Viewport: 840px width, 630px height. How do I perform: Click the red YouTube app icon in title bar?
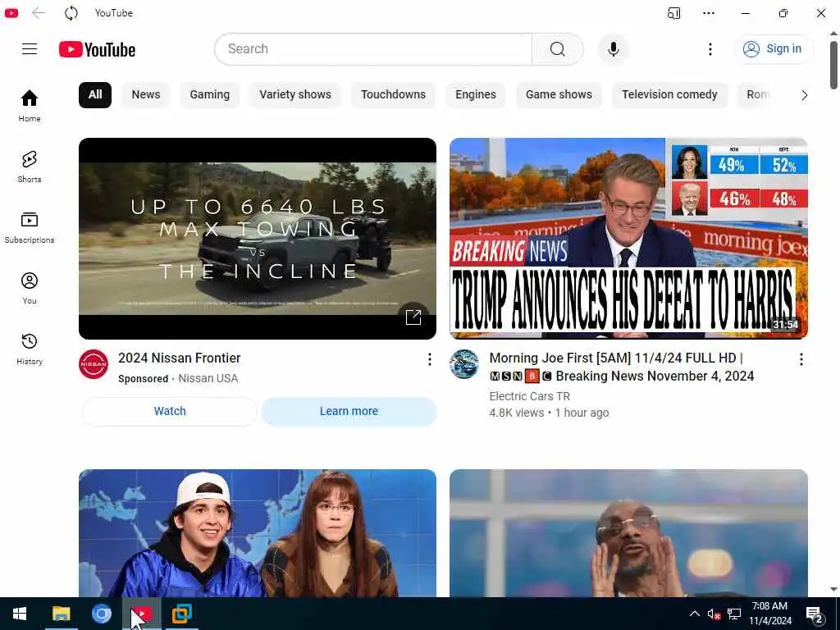pyautogui.click(x=11, y=13)
